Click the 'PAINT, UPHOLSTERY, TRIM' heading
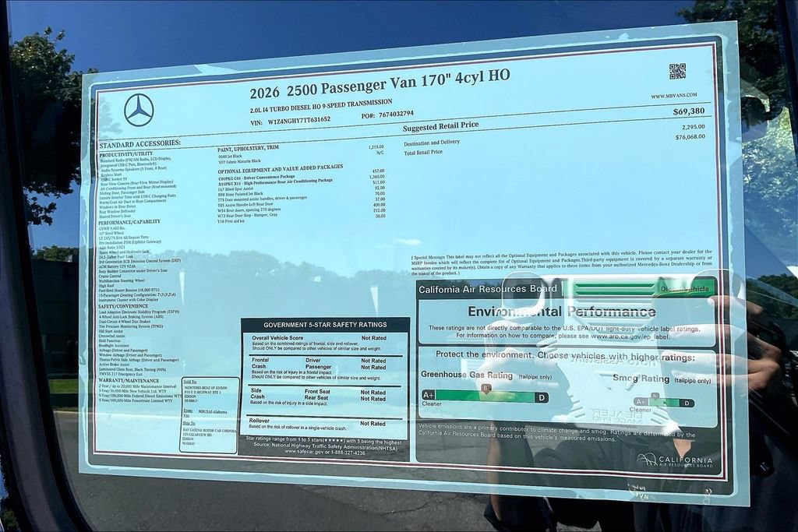Screen dimensions: 798x532 point(248,149)
